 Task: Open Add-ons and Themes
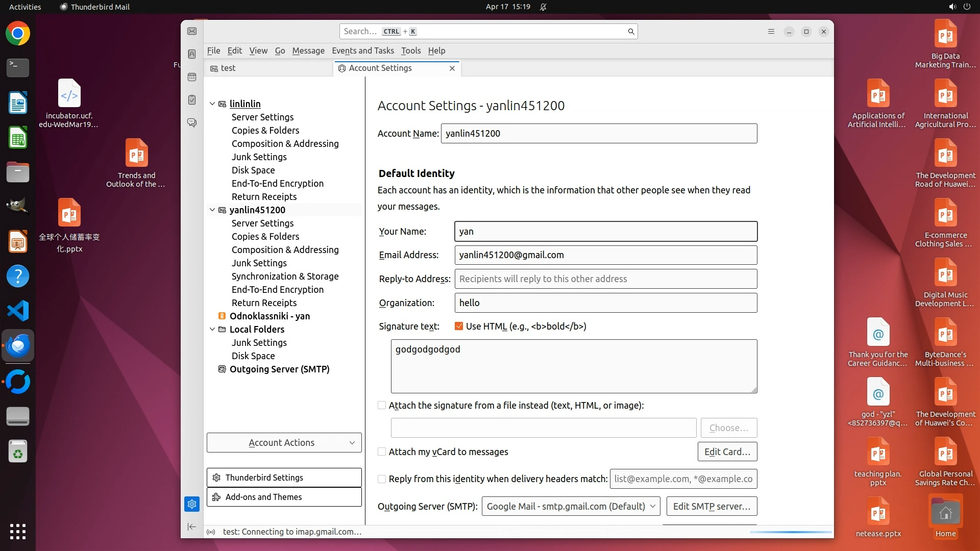284,497
